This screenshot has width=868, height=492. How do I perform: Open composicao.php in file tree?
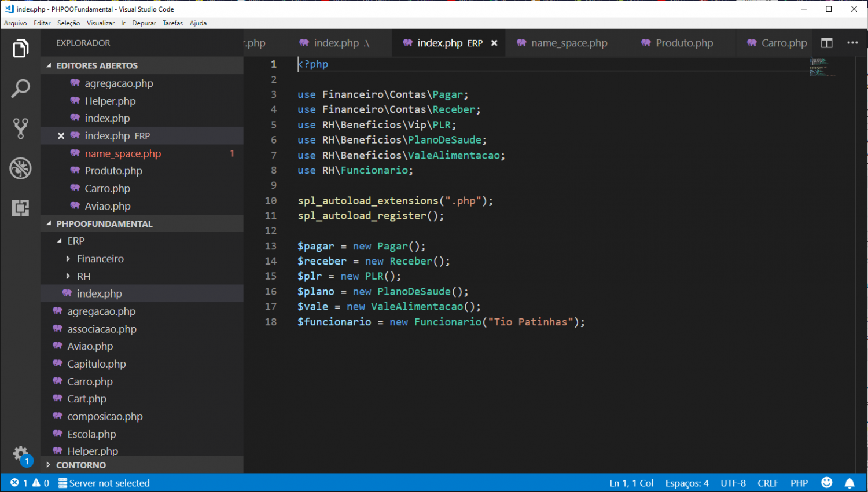tap(142, 417)
